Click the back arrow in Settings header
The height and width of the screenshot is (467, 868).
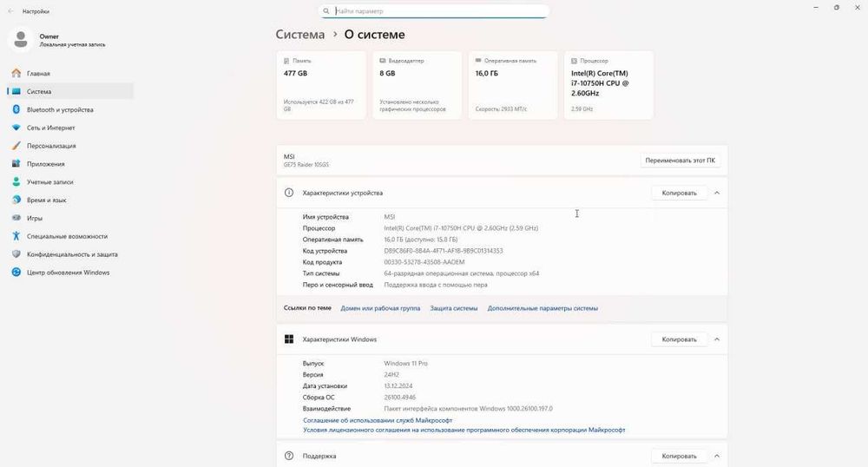(11, 11)
